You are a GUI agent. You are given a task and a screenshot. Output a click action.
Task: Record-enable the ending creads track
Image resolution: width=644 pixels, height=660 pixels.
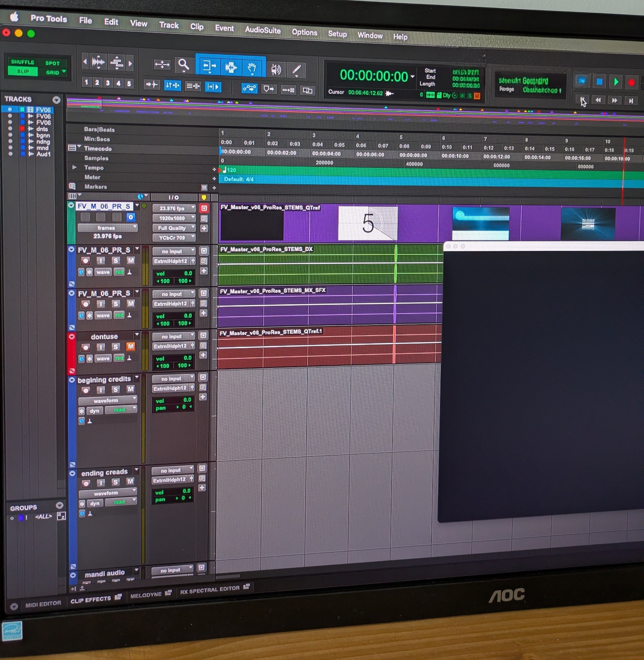tap(86, 483)
